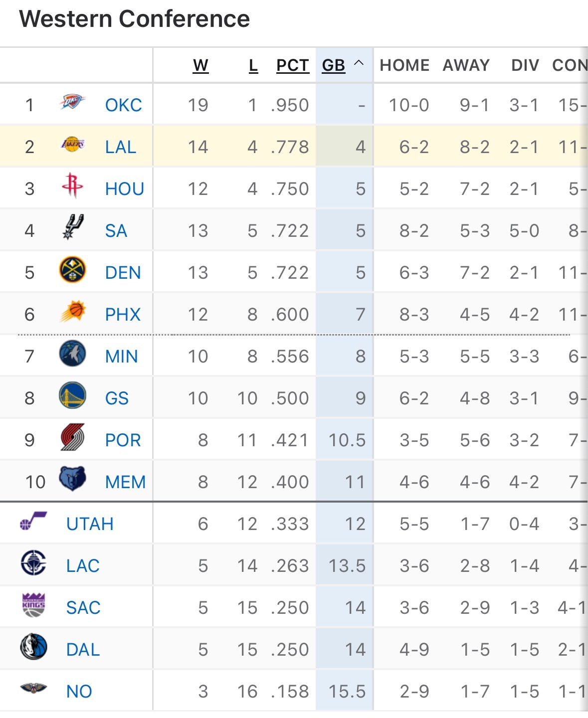The width and height of the screenshot is (588, 718).
Task: Click the Lakers team logo
Action: point(72,145)
